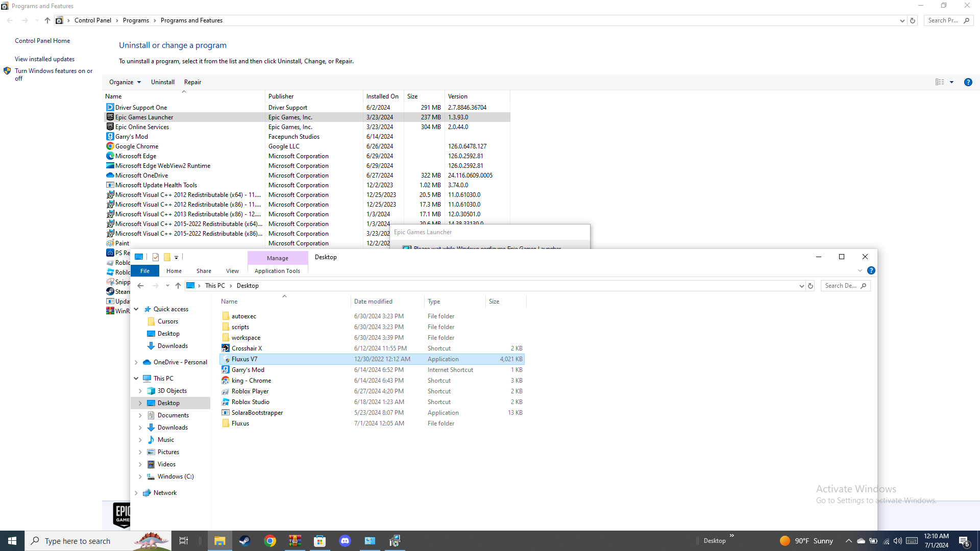Switch to the Share ribbon tab
The width and height of the screenshot is (980, 551).
point(204,271)
